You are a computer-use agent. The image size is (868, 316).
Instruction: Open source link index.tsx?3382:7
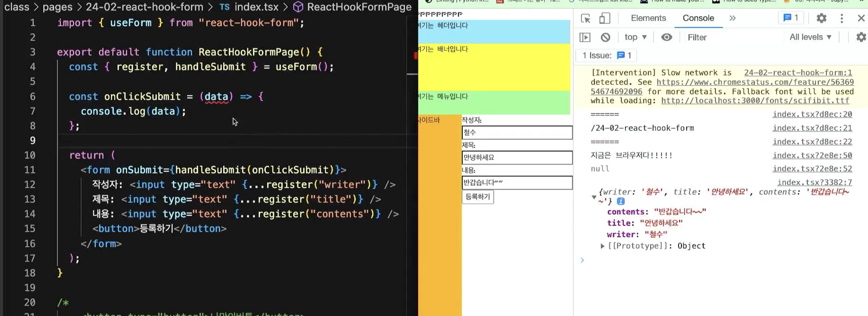coord(814,182)
